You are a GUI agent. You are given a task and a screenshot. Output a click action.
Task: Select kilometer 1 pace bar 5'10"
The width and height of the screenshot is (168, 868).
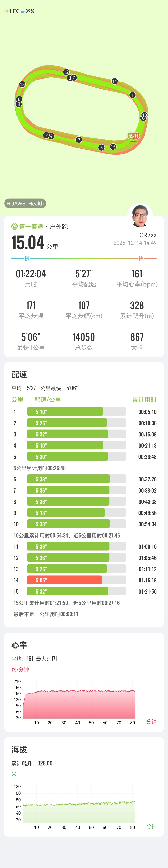tap(65, 411)
